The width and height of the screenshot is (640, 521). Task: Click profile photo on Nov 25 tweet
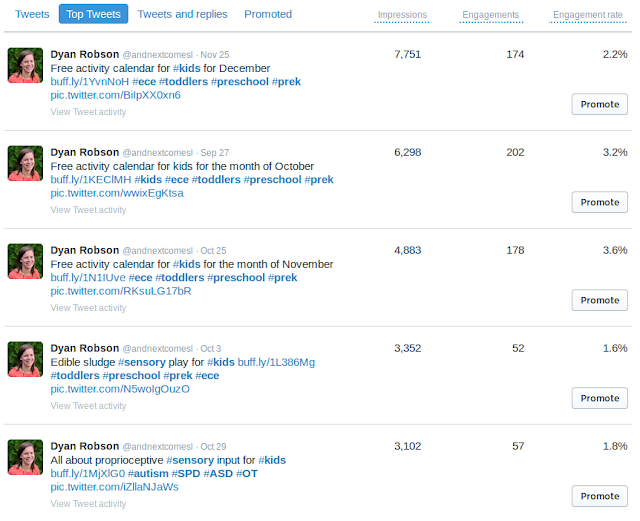pos(25,65)
